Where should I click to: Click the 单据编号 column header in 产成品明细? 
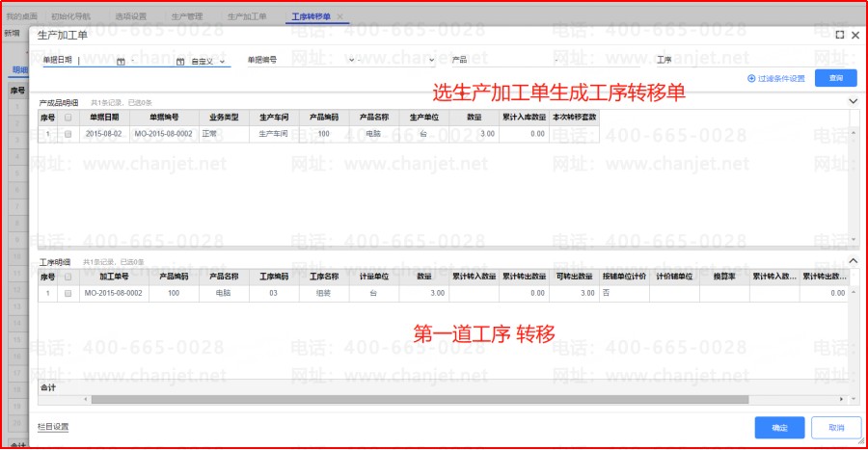click(x=164, y=118)
